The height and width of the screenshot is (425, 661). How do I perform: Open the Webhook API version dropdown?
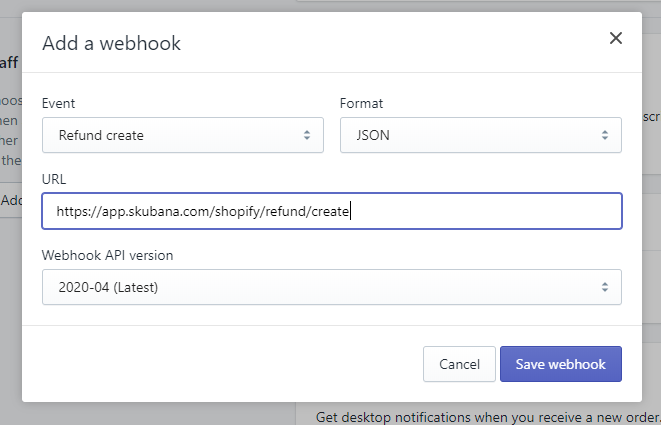click(332, 287)
